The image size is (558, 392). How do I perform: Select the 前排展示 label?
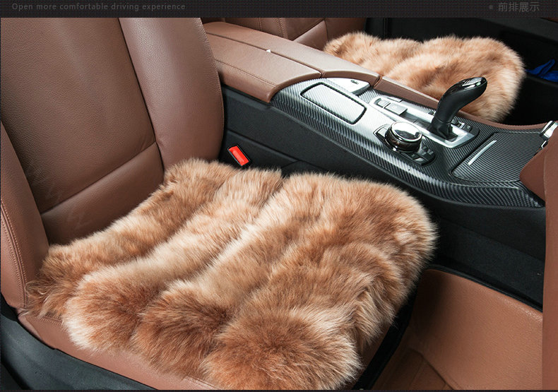tap(518, 7)
